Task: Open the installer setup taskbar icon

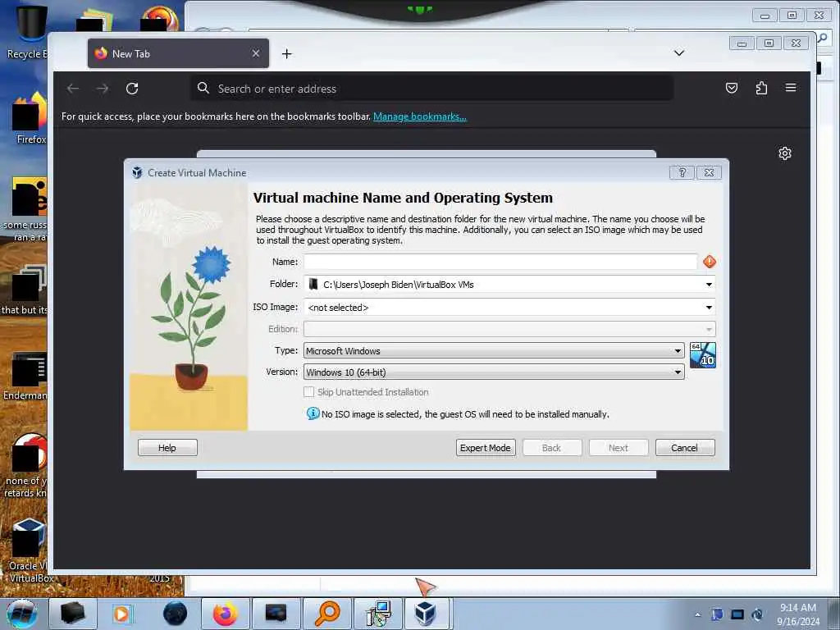Action: (x=378, y=614)
